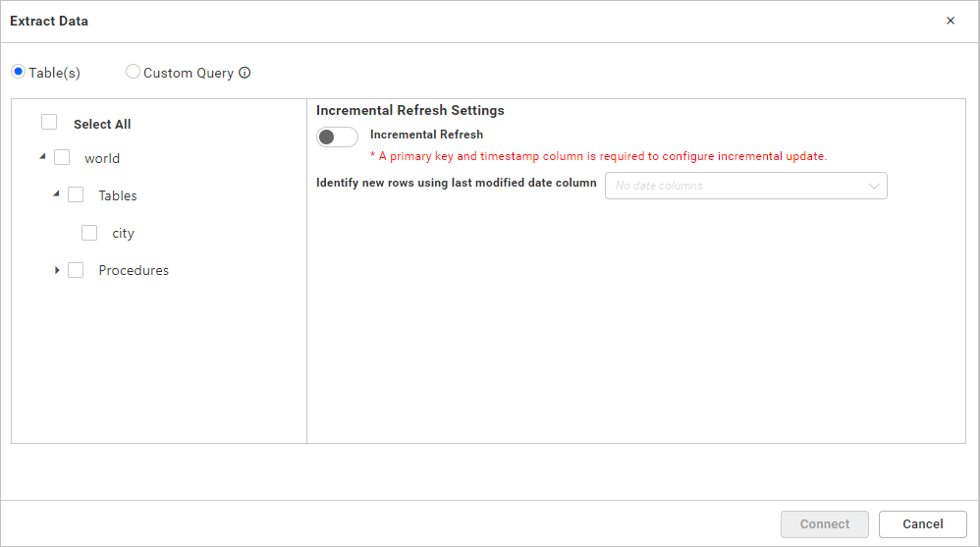Select the Table(s) radio button

pyautogui.click(x=19, y=72)
